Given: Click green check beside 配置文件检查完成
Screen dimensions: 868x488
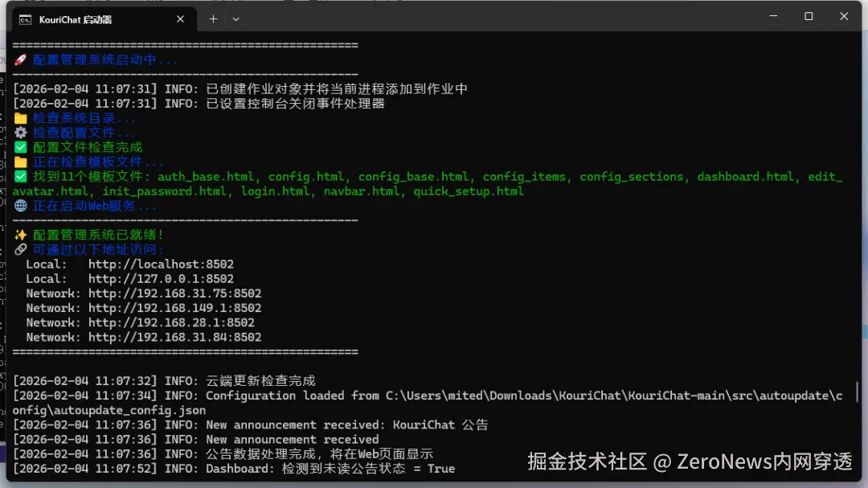Looking at the screenshot, I should [x=20, y=147].
